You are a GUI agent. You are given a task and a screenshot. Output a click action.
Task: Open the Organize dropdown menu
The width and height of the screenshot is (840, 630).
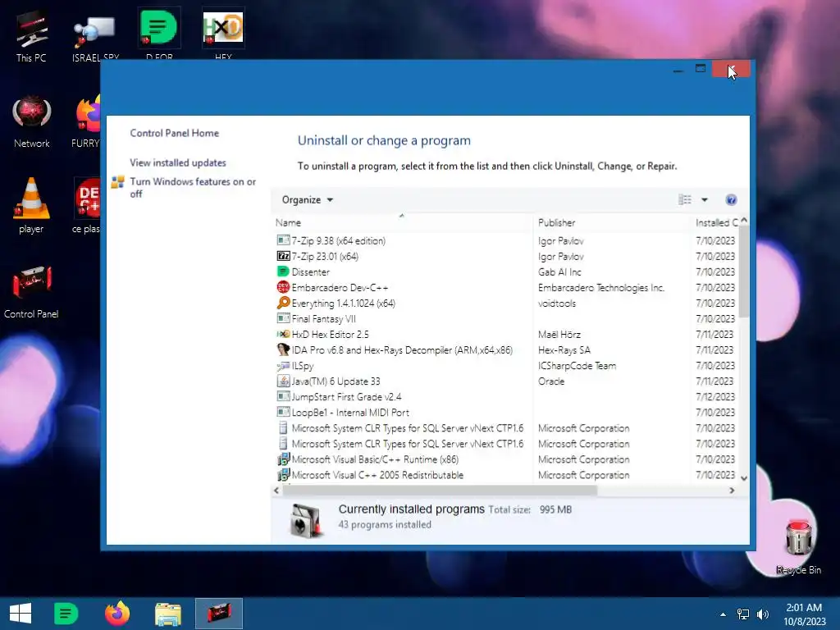click(x=308, y=200)
